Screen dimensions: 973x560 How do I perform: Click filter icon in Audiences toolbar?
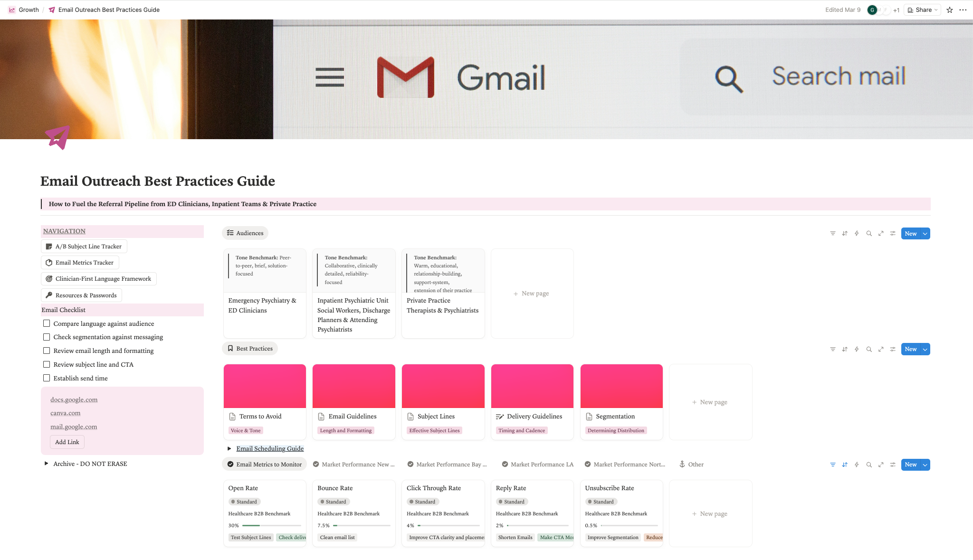[832, 234]
